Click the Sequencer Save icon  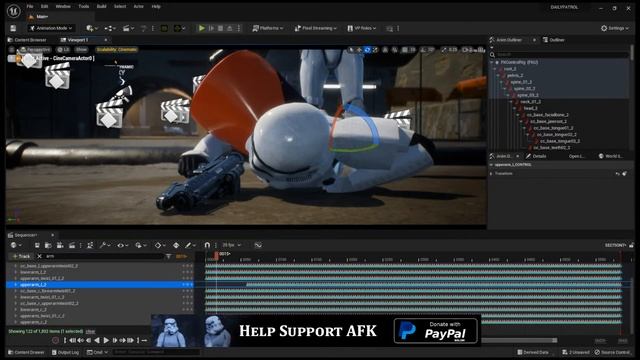click(x=37, y=245)
